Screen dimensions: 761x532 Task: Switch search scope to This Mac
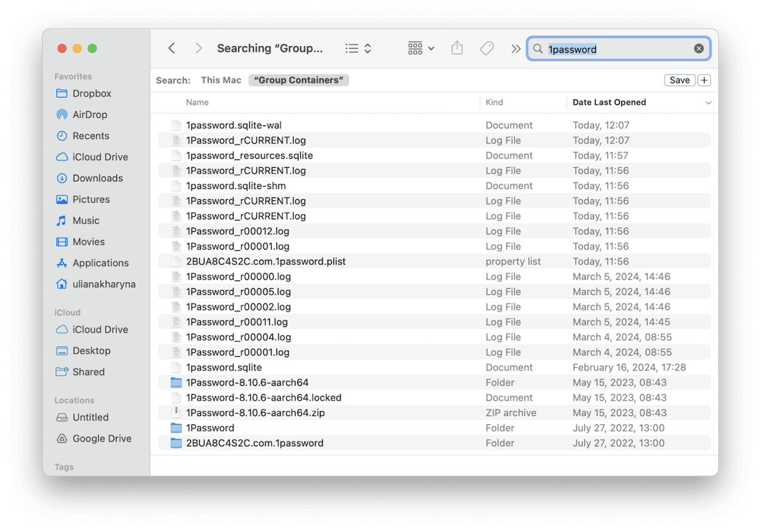click(221, 80)
